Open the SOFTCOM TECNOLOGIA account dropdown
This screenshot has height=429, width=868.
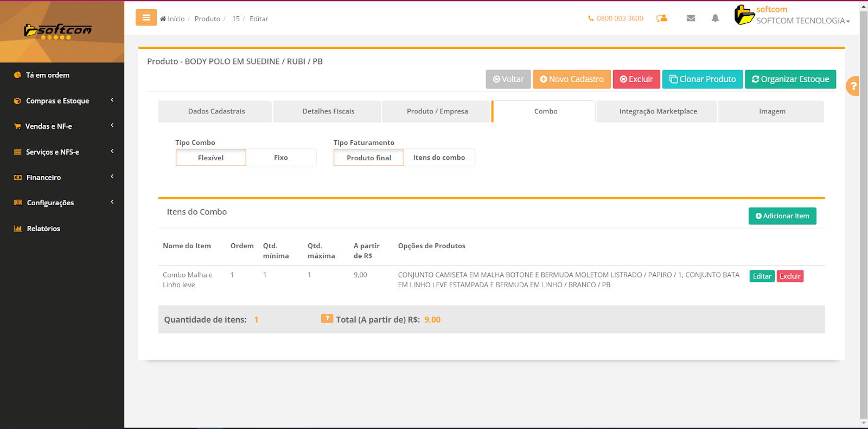click(x=802, y=21)
